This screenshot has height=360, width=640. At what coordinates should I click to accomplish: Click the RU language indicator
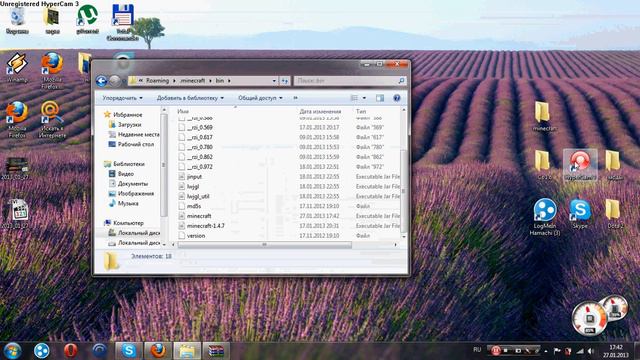[477, 350]
